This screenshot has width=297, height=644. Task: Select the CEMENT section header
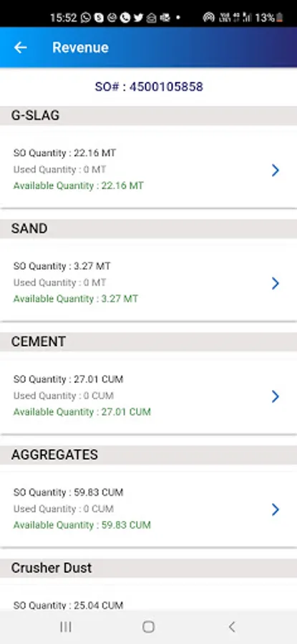click(x=148, y=342)
